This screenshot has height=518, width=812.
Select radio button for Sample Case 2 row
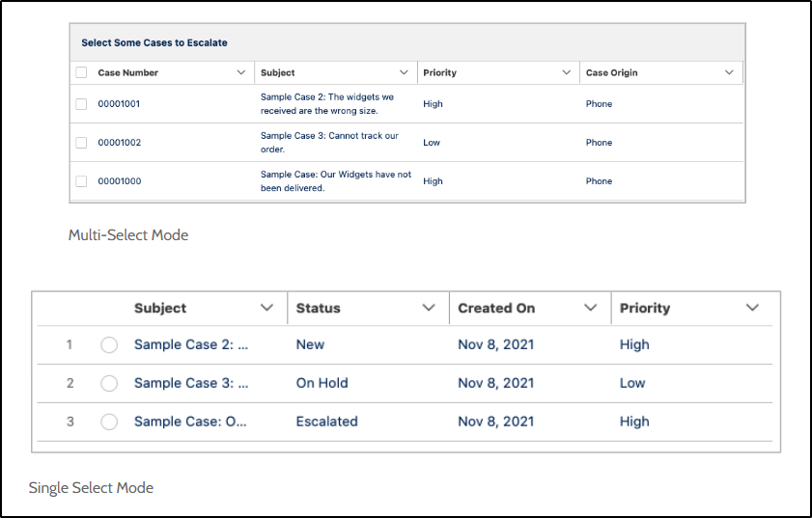pyautogui.click(x=109, y=345)
